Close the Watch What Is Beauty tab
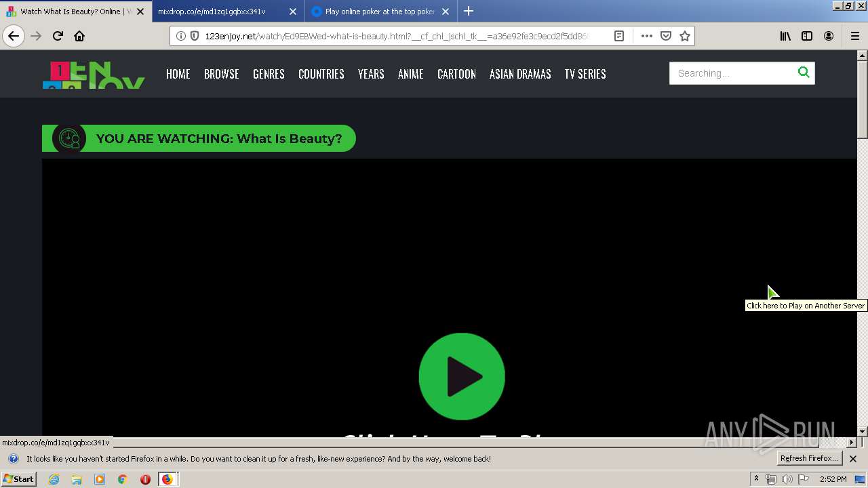868x488 pixels. point(140,12)
